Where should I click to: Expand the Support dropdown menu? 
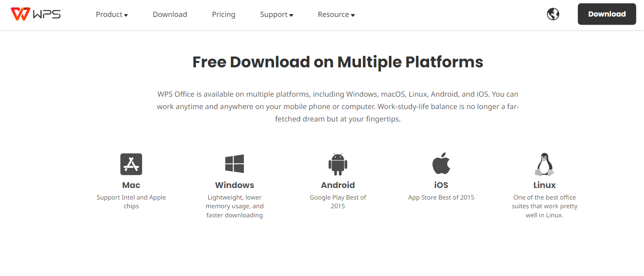point(277,14)
